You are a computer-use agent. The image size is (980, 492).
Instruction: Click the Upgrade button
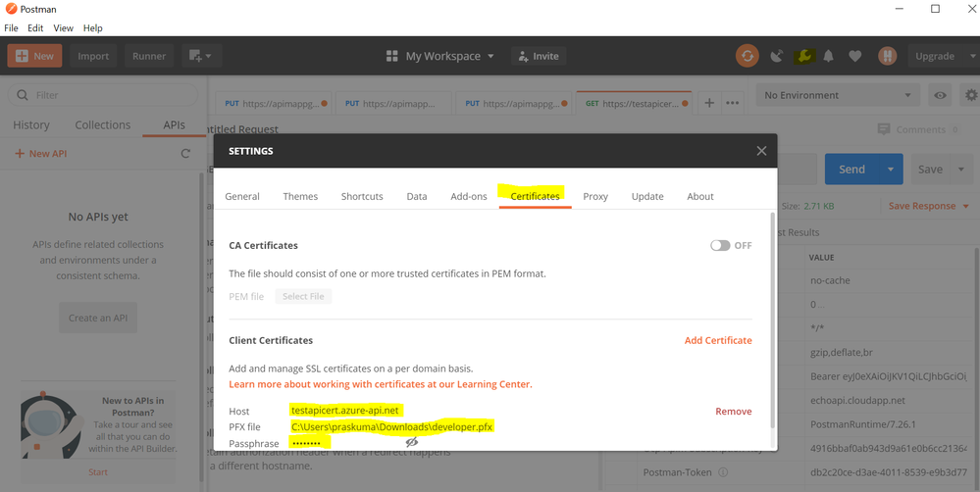[935, 56]
